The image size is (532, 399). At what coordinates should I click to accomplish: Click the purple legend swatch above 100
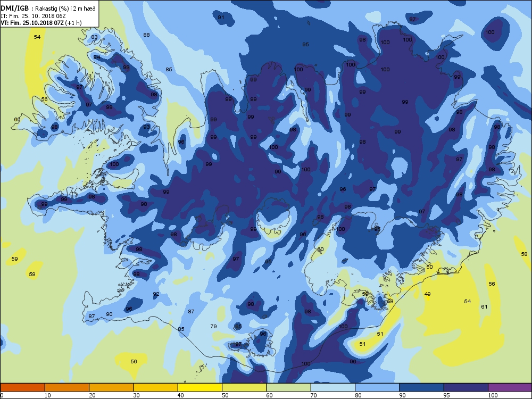(510, 387)
